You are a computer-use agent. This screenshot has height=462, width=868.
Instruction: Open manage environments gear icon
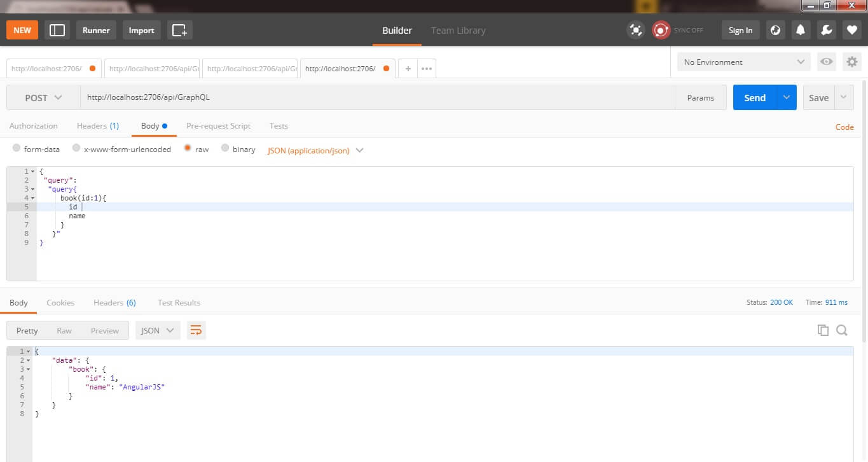click(x=851, y=62)
